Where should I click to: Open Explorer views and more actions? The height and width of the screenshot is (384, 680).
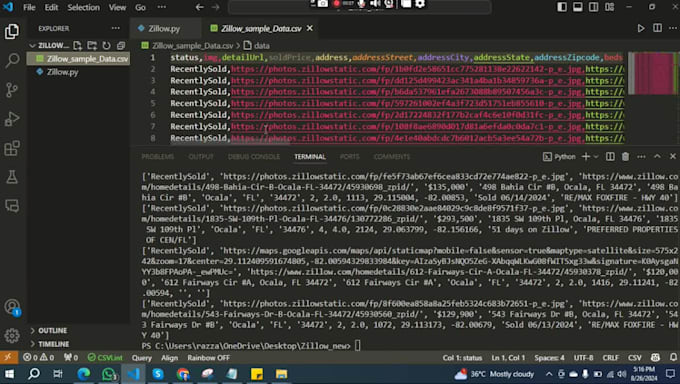pyautogui.click(x=115, y=28)
